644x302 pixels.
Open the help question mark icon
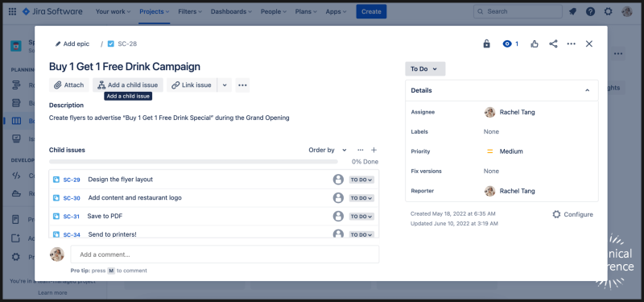point(590,11)
